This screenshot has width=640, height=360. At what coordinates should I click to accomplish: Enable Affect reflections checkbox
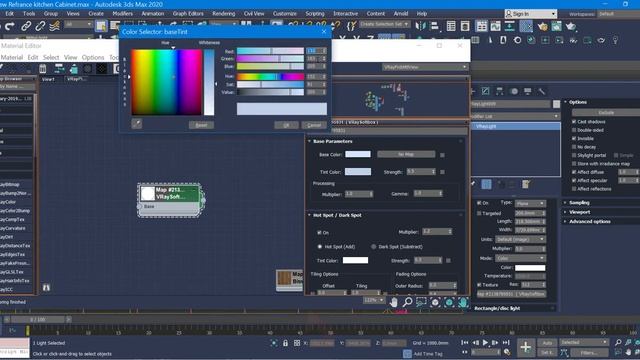coord(574,189)
